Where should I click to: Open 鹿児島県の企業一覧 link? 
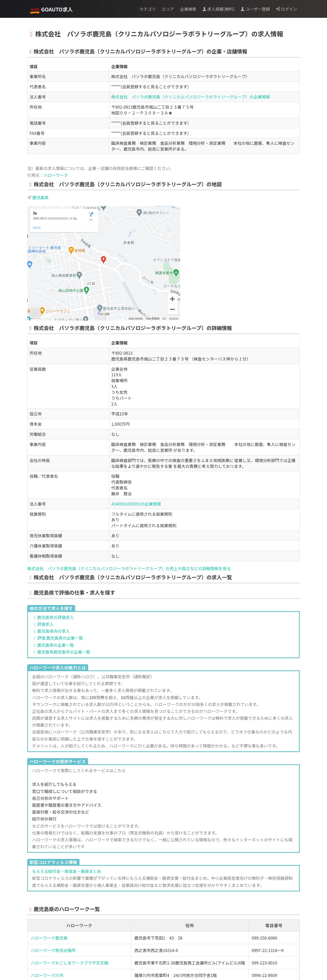tap(55, 645)
